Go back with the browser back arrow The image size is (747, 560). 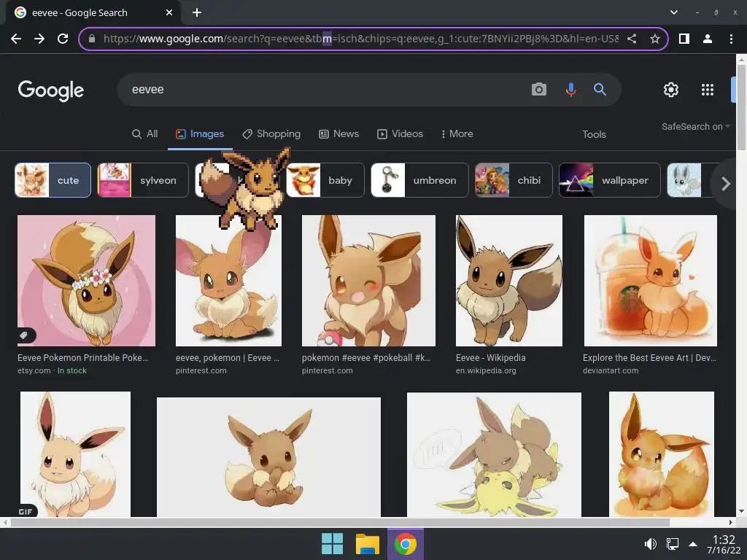coord(16,39)
